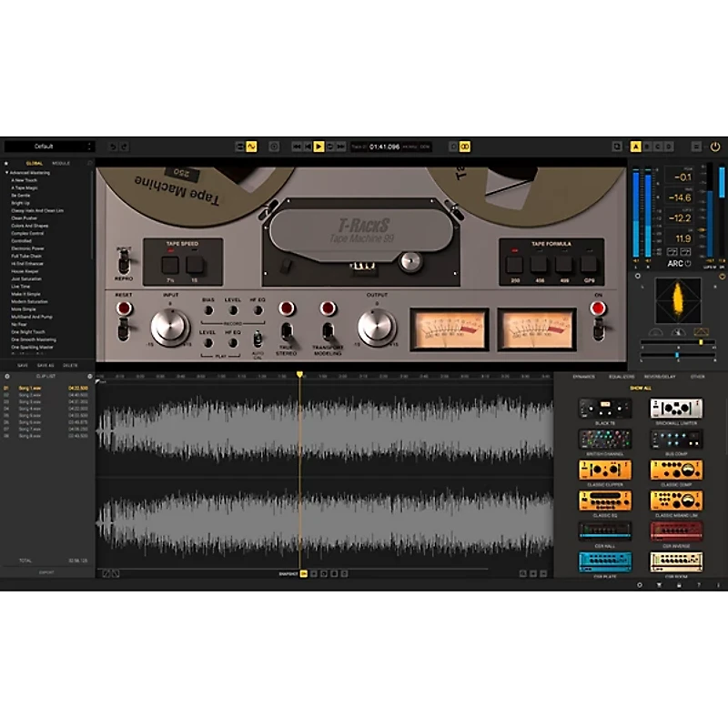This screenshot has height=728, width=728.
Task: Switch to the MODULE tab in the left panel
Action: point(61,163)
